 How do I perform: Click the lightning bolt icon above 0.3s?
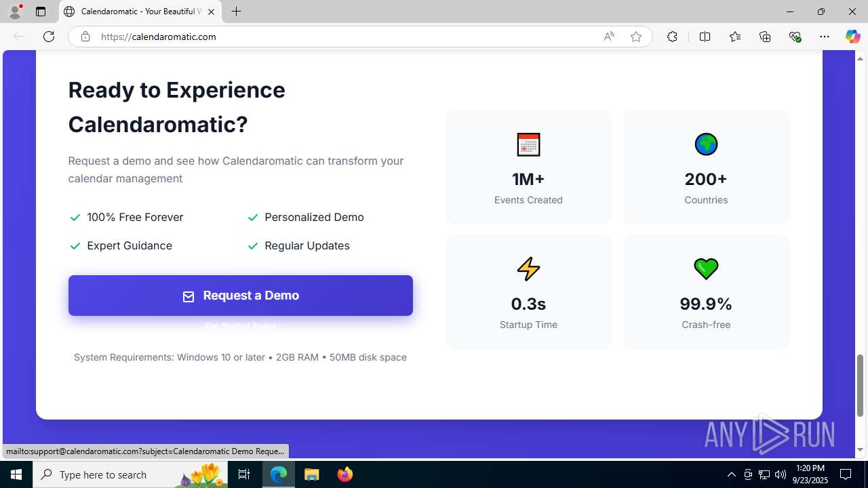coord(528,269)
